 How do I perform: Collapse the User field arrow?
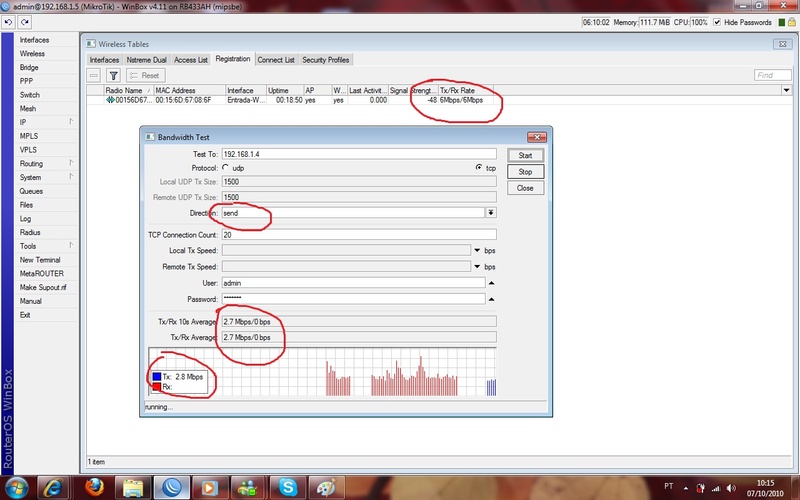pyautogui.click(x=491, y=283)
